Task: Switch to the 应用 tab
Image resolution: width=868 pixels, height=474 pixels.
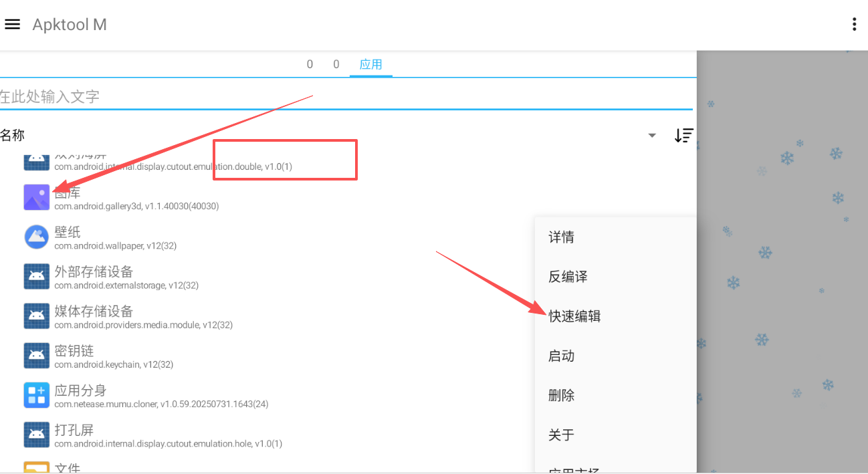Action: coord(370,65)
